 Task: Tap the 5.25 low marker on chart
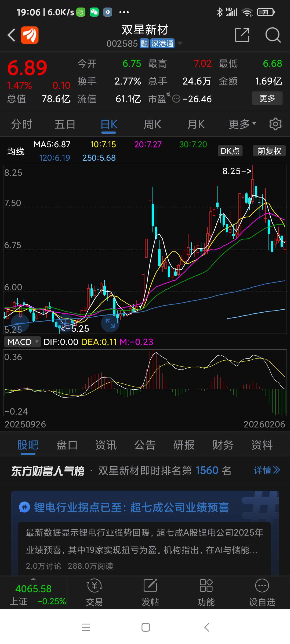click(x=75, y=328)
